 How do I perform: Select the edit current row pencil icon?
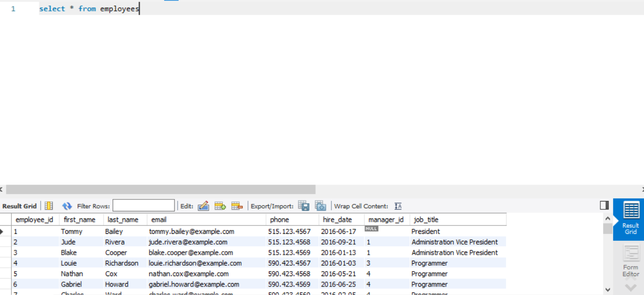coord(204,205)
